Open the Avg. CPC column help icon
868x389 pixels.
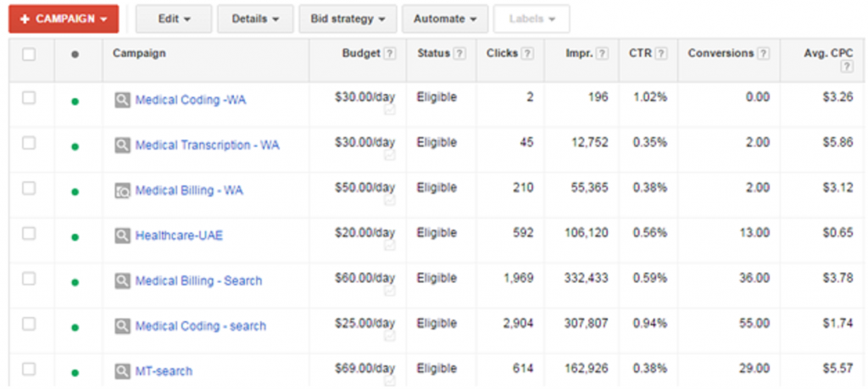pyautogui.click(x=847, y=66)
